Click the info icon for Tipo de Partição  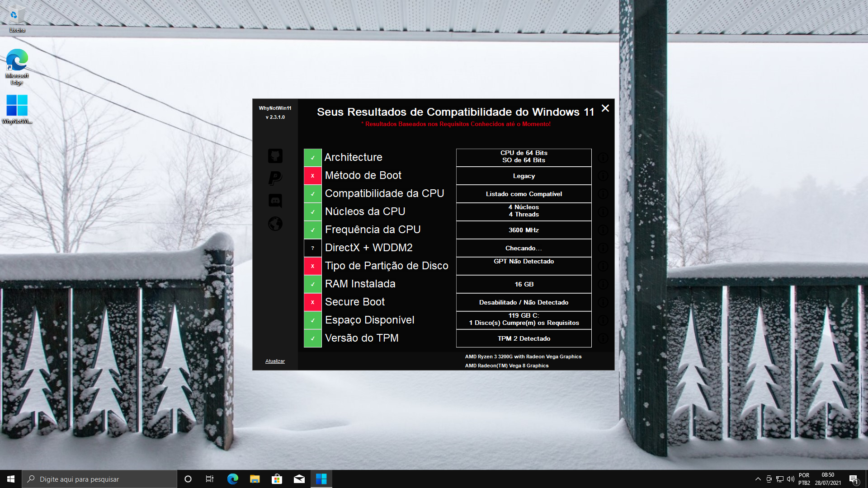tap(603, 266)
